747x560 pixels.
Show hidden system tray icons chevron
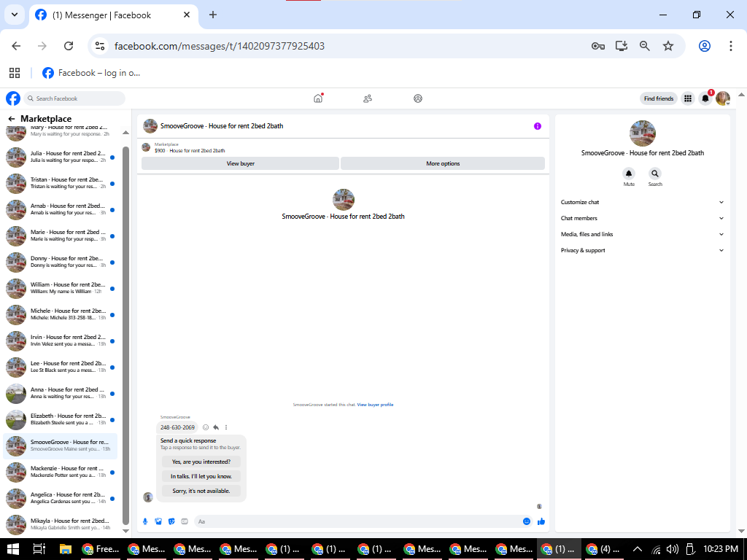click(637, 549)
